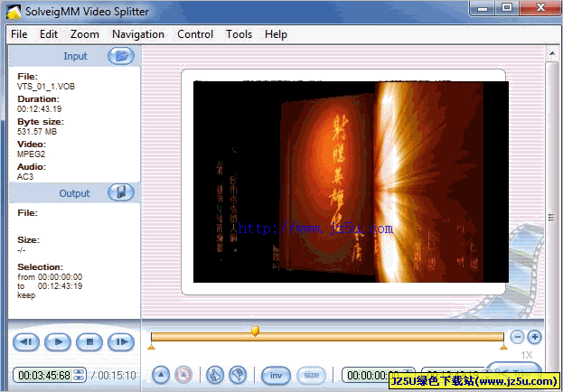The height and width of the screenshot is (392, 563).
Task: Click the vertical scrollbar grip handle
Action: coord(551,218)
